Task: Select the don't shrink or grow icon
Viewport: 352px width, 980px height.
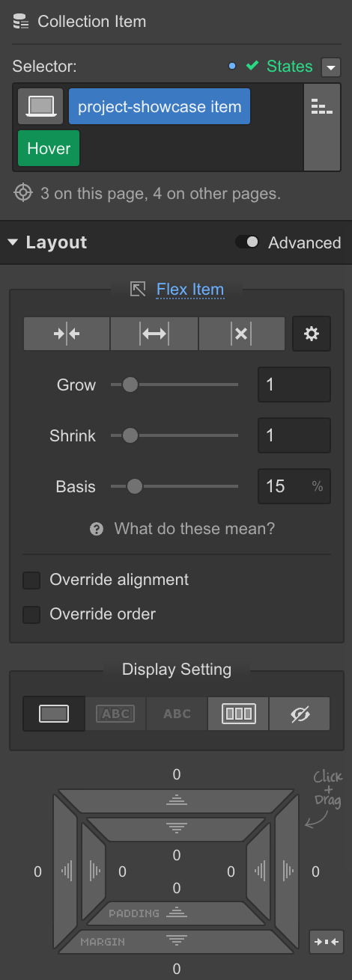Action: 241,334
